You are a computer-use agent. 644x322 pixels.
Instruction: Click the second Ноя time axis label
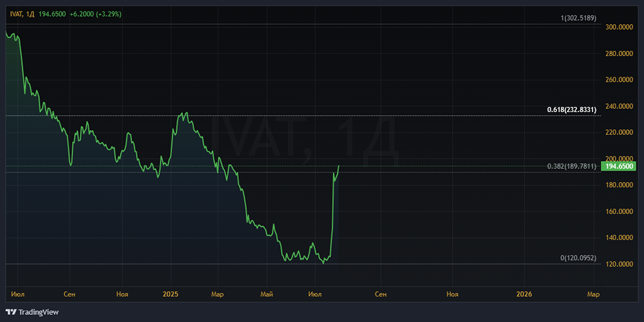pyautogui.click(x=452, y=294)
